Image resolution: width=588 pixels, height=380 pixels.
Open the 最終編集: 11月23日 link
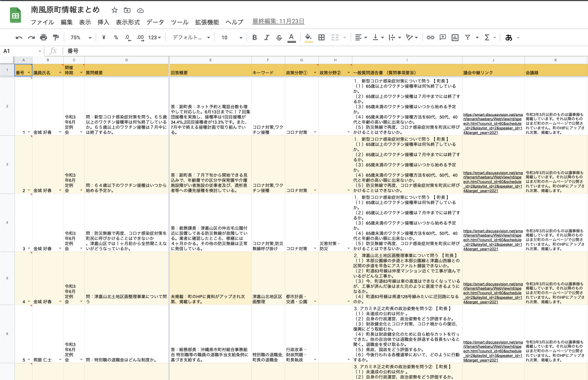pos(278,21)
